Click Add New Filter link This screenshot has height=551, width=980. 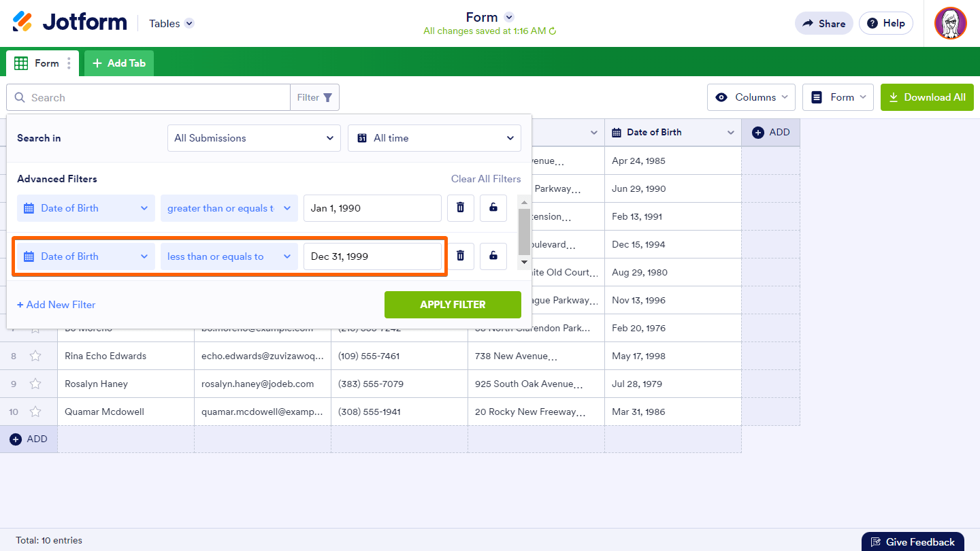pos(56,305)
